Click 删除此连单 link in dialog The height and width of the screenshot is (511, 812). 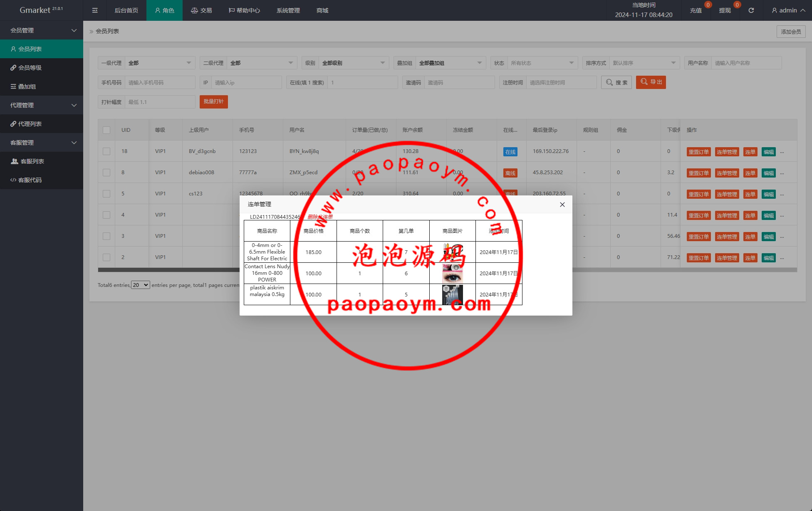point(320,217)
